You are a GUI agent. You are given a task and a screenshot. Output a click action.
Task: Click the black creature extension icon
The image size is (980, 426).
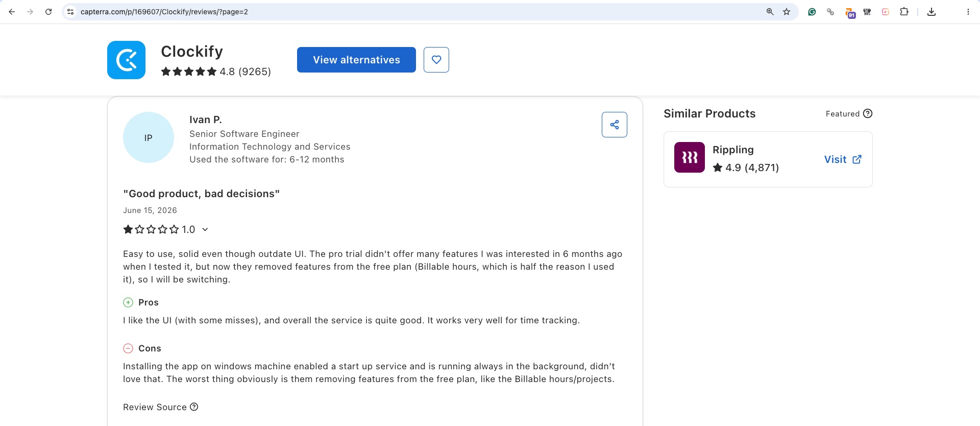[867, 12]
